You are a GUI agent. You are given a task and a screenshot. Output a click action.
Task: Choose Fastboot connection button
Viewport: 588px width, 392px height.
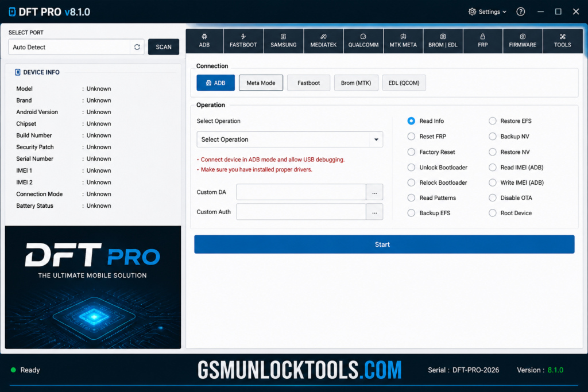(308, 83)
